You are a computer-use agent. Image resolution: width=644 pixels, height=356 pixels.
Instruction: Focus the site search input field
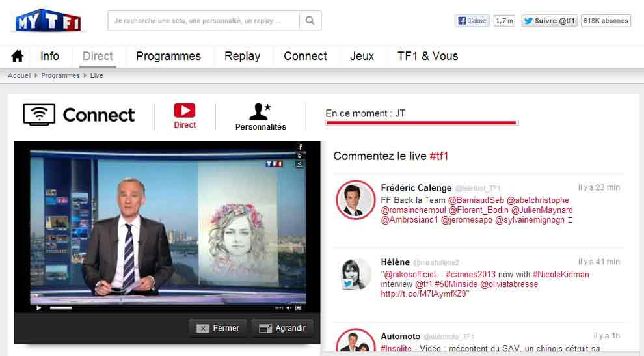pyautogui.click(x=204, y=21)
